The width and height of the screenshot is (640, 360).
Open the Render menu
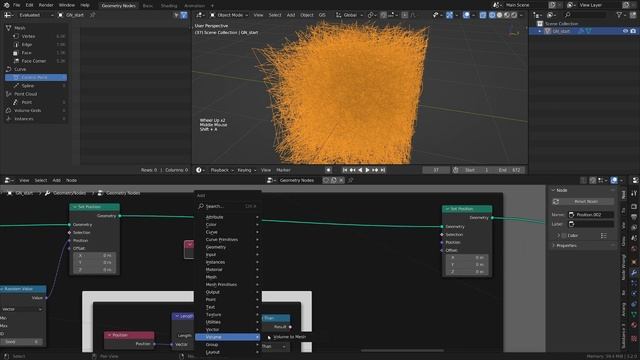[46, 5]
